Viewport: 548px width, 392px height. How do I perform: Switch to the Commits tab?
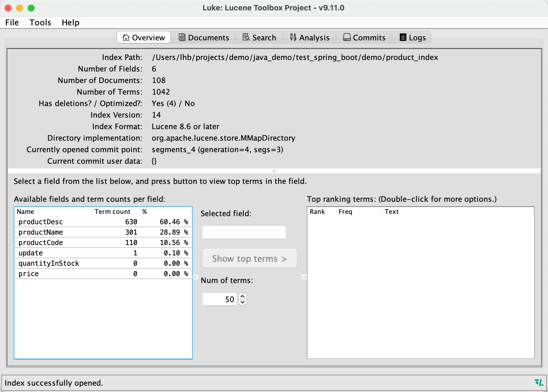pos(364,37)
